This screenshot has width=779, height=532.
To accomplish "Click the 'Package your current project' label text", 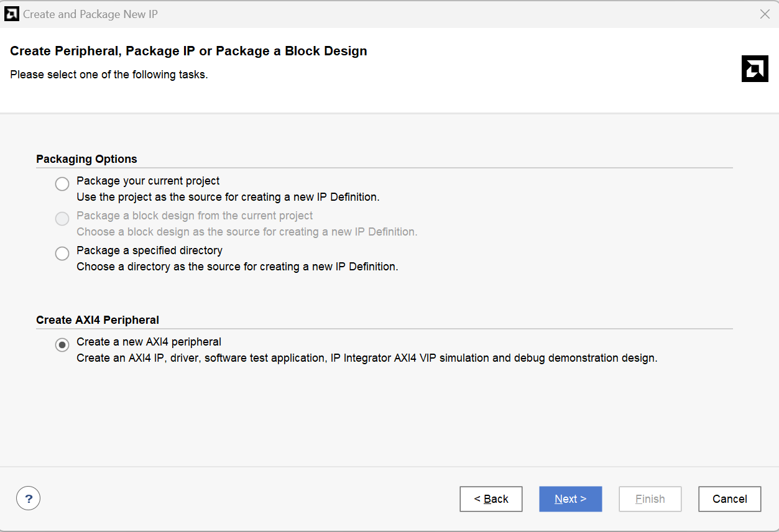I will tap(148, 181).
